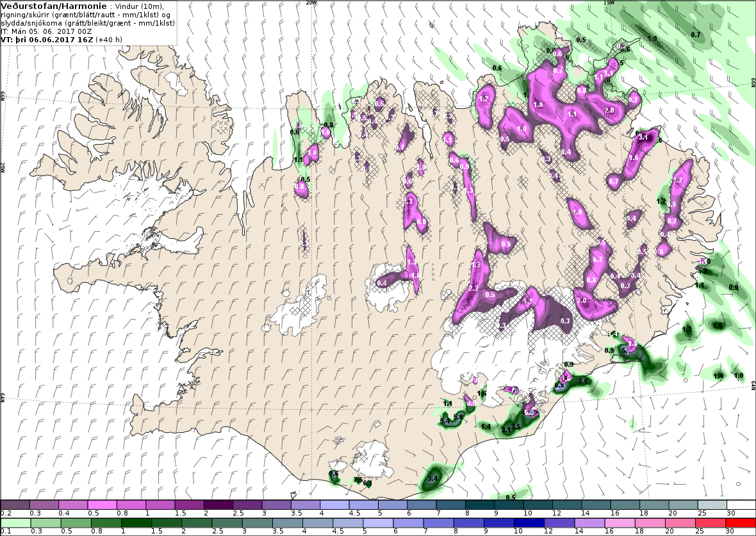Click the lower legend swatch labeled 2.5
756x536 pixels.
tap(227, 523)
